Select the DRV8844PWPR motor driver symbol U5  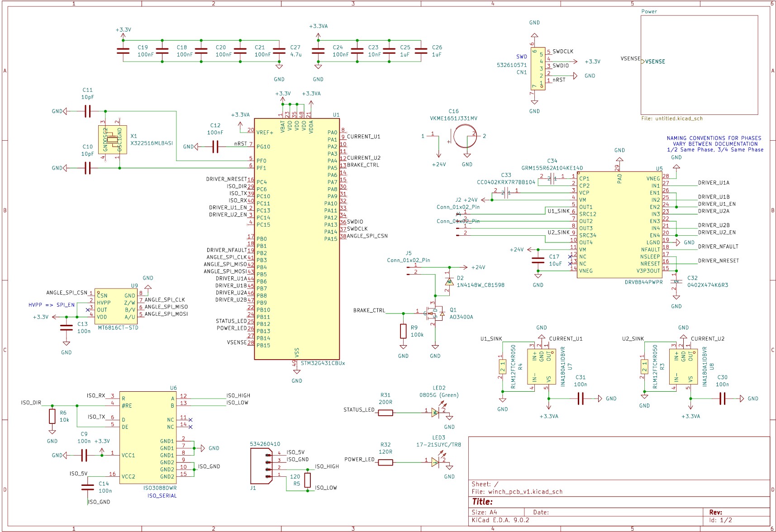[x=620, y=224]
